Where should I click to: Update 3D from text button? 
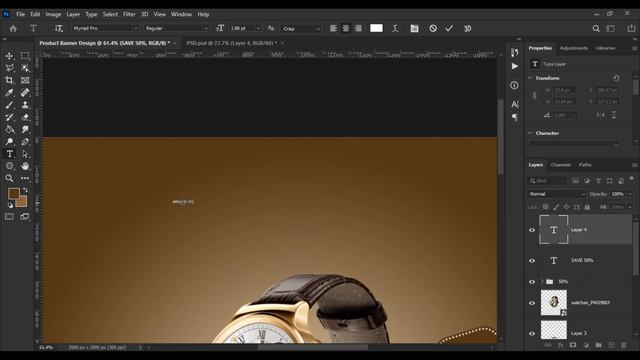coord(468,28)
